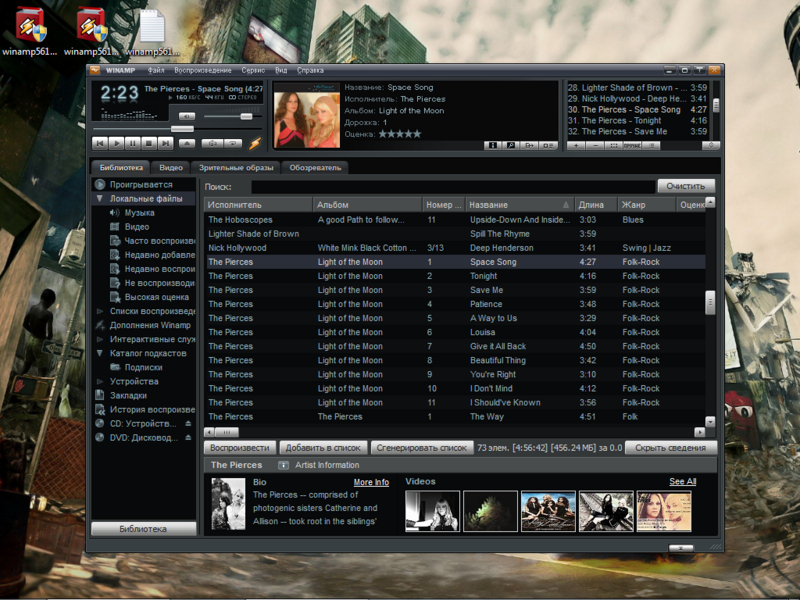
Task: Click the Play button in Winamp
Action: tap(116, 143)
